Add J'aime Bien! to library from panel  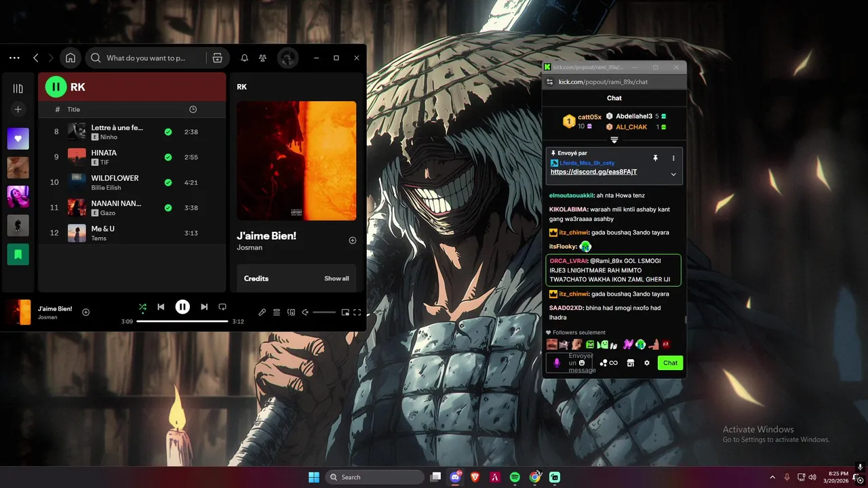click(x=352, y=241)
